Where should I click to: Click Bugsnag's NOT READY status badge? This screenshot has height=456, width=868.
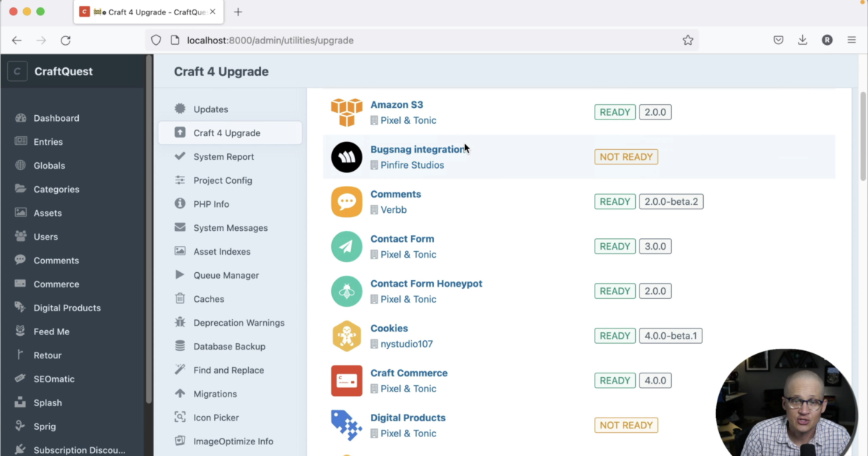(x=626, y=156)
